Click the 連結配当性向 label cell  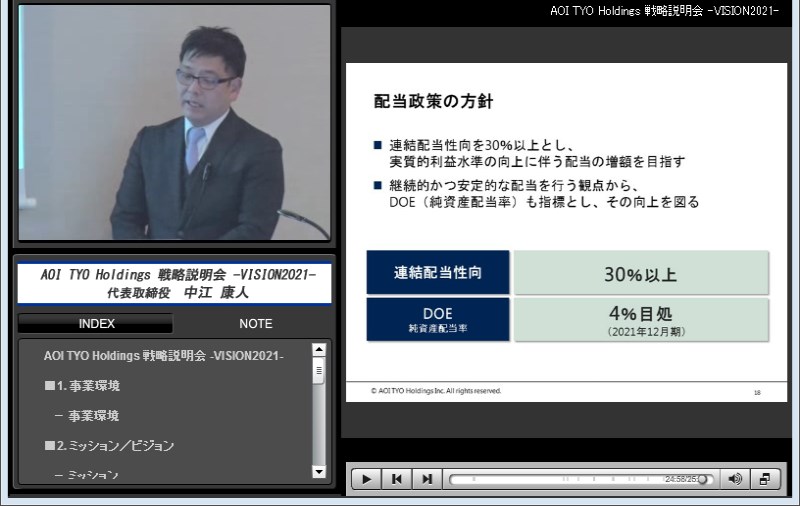[438, 272]
